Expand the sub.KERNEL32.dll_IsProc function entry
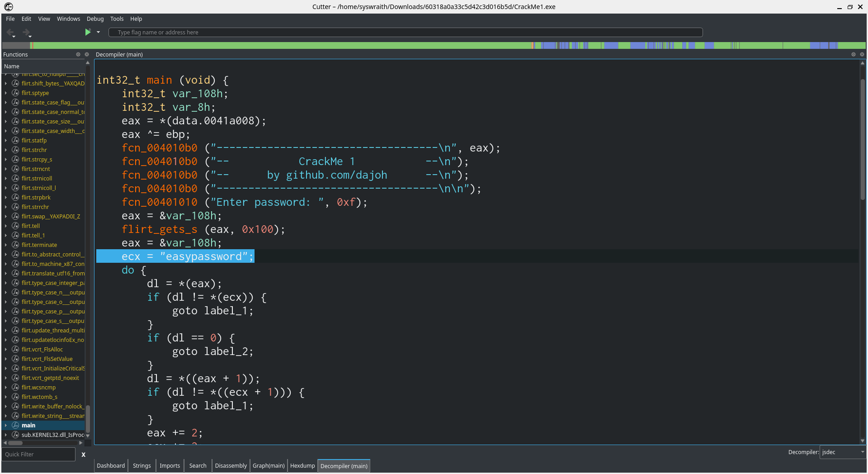The width and height of the screenshot is (868, 474). tap(6, 435)
